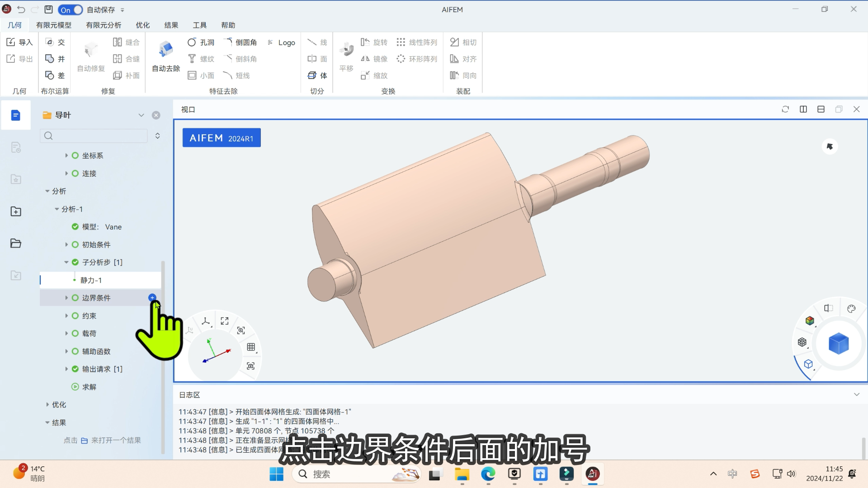Select the 静力-1 analysis step
868x488 pixels.
tap(91, 280)
